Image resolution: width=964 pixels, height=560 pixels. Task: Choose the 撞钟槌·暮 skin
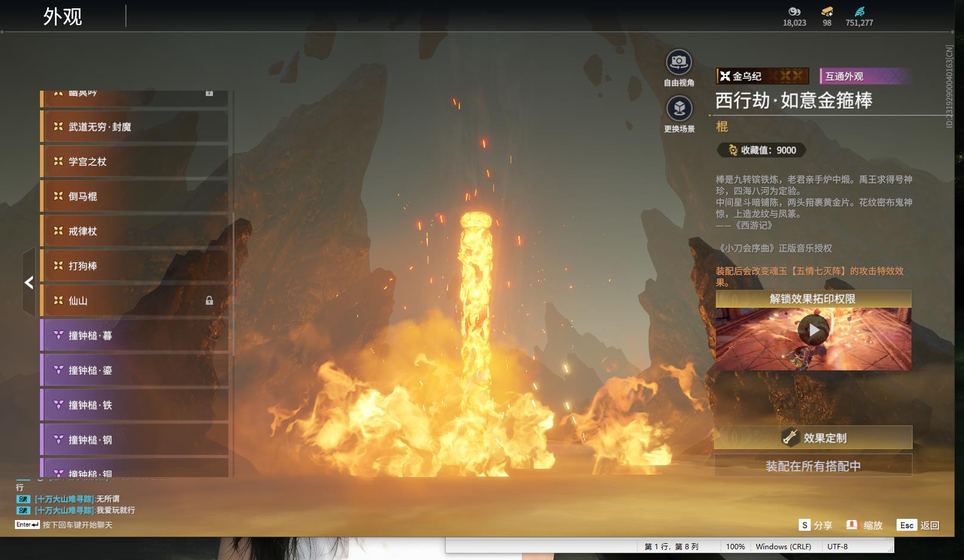(135, 335)
